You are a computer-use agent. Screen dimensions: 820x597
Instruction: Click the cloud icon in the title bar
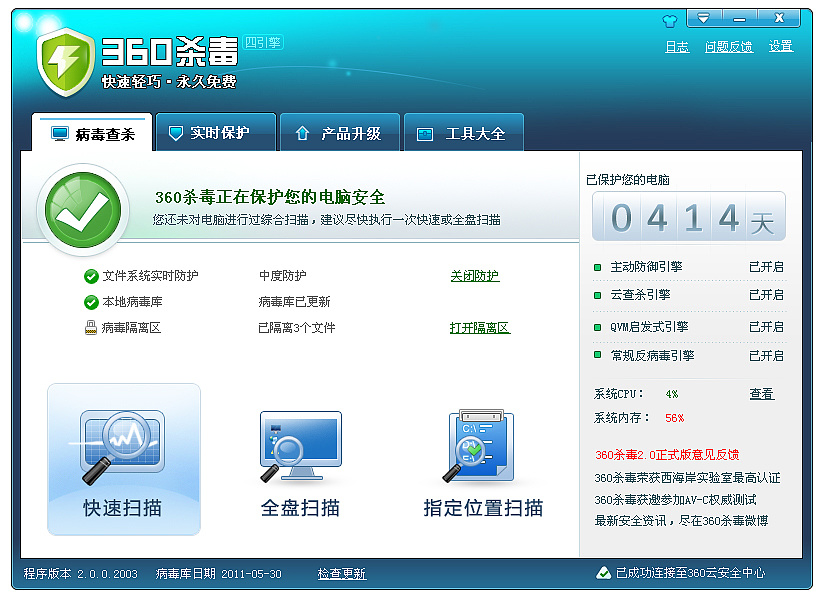pyautogui.click(x=668, y=18)
